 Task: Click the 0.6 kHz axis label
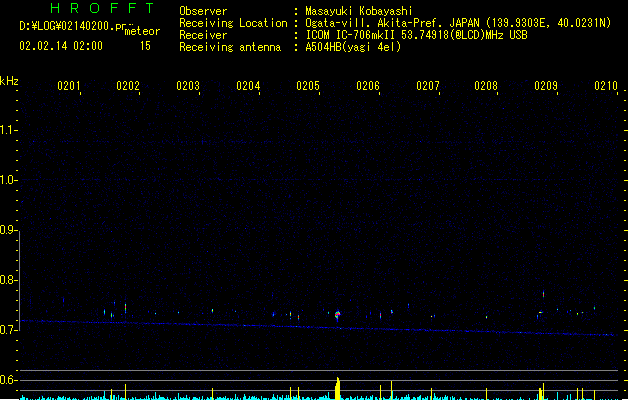click(8, 380)
